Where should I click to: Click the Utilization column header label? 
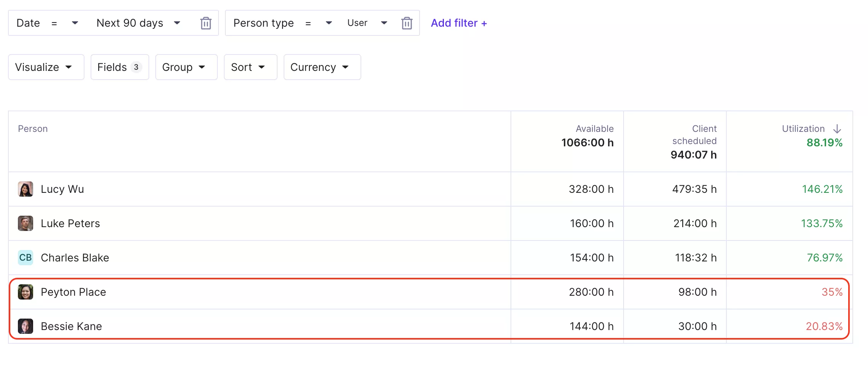pyautogui.click(x=803, y=129)
